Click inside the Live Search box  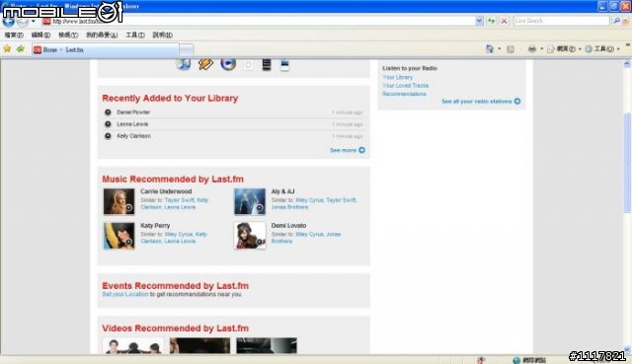tap(561, 21)
